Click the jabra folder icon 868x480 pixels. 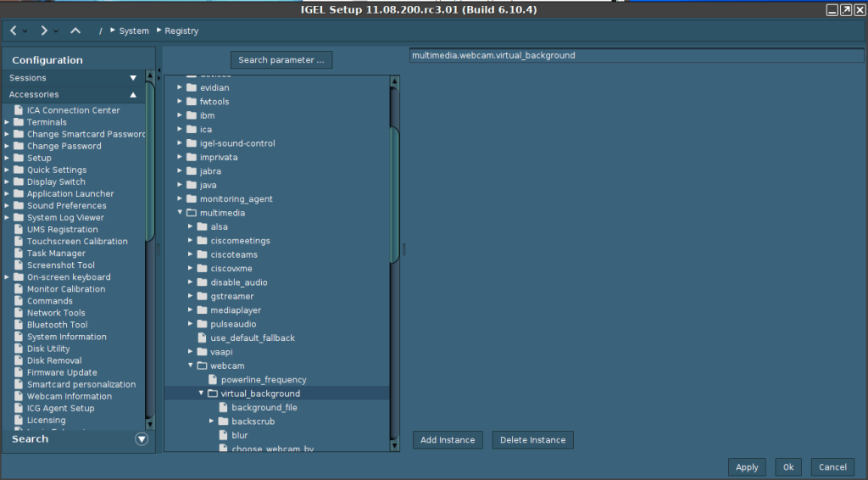pos(192,171)
